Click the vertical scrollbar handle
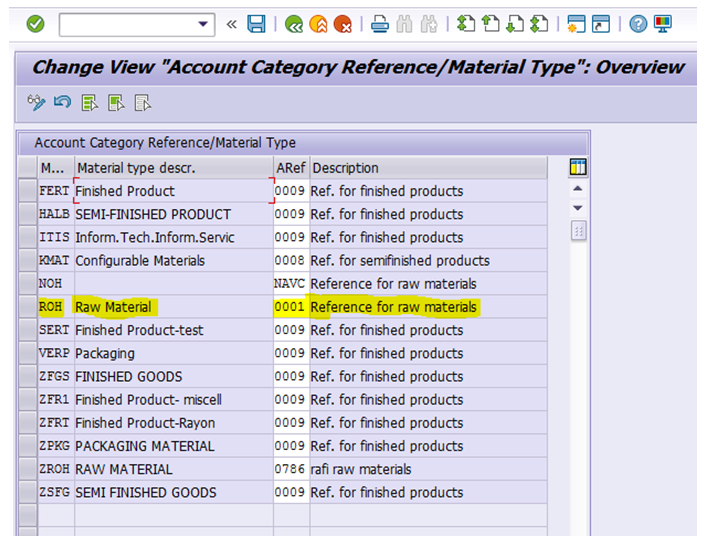705x542 pixels. [579, 231]
